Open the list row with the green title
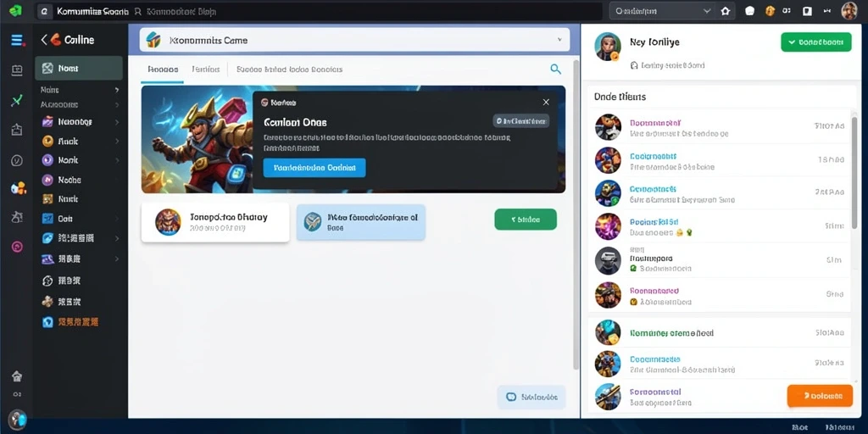Viewport: 868px width, 434px height. pos(719,332)
